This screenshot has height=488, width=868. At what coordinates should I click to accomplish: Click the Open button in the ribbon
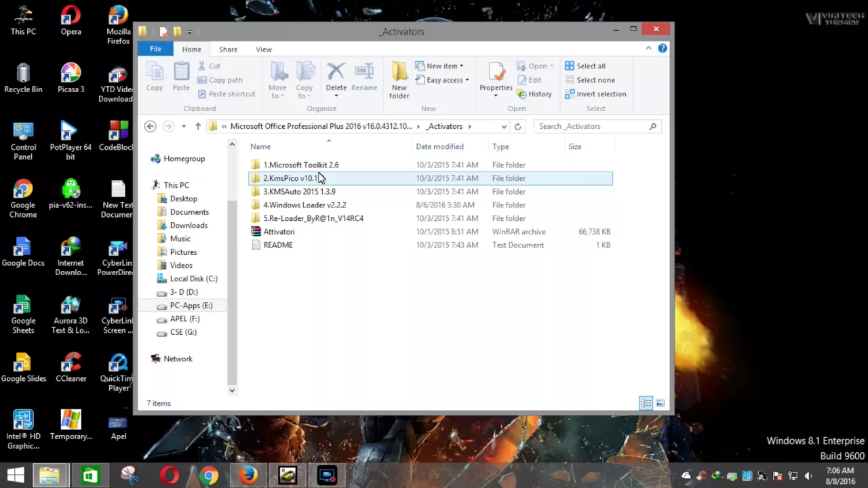coord(536,66)
